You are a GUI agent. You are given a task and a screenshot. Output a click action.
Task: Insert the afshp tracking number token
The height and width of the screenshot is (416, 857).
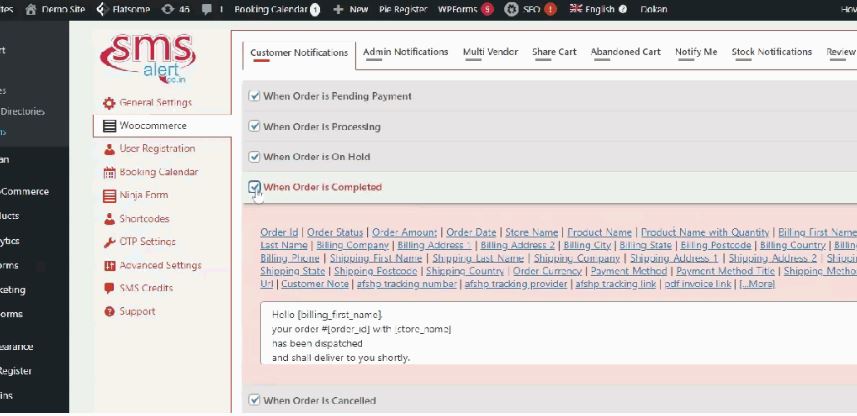[x=407, y=284]
